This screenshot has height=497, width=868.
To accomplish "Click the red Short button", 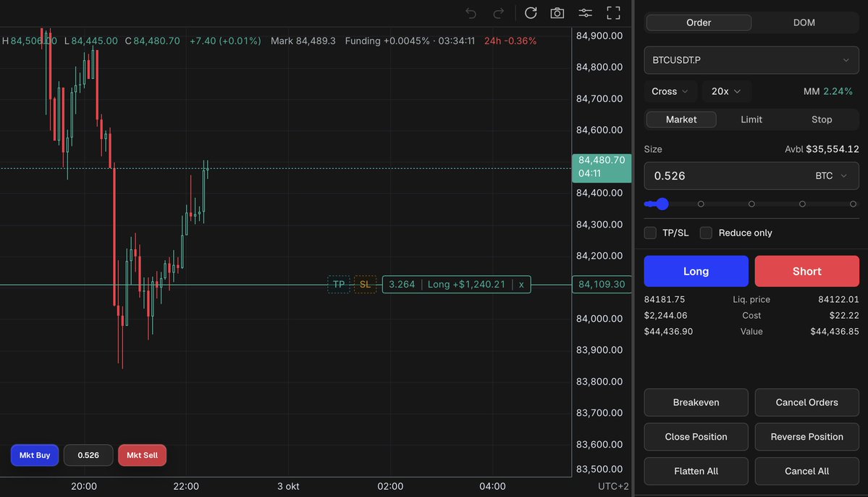I will (806, 271).
